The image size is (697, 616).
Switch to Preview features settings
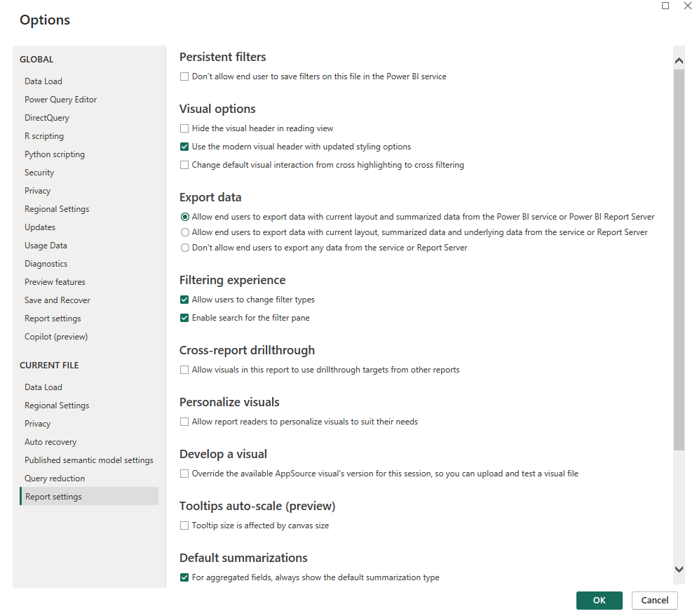(x=55, y=281)
